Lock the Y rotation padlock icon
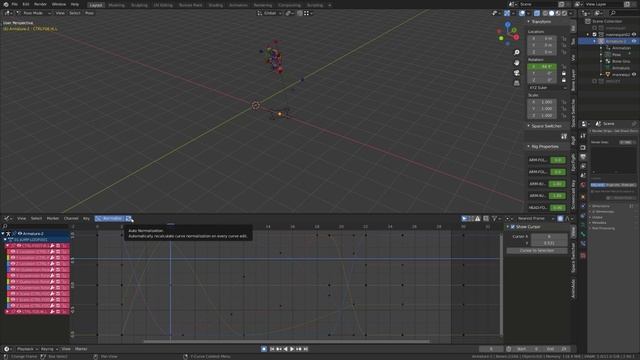The image size is (640, 360). click(564, 73)
